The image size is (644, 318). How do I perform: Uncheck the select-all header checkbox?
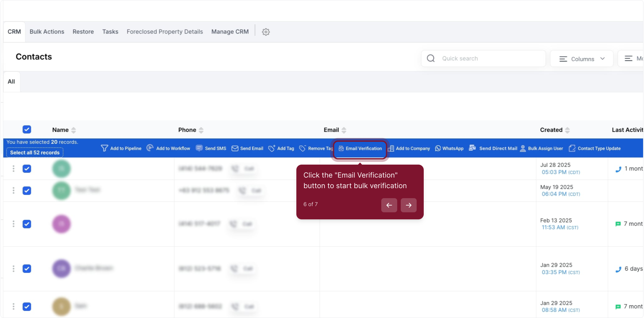[27, 130]
